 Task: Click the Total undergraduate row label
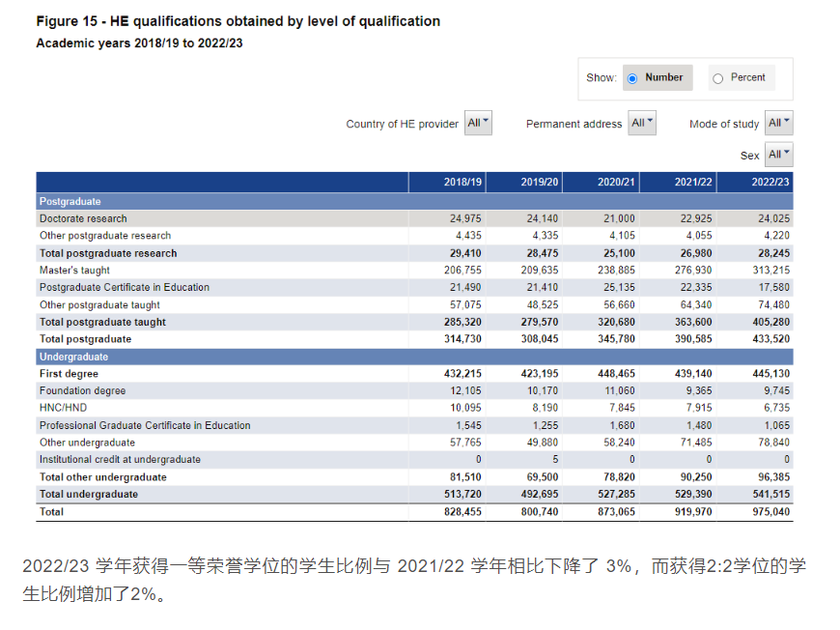click(x=89, y=495)
